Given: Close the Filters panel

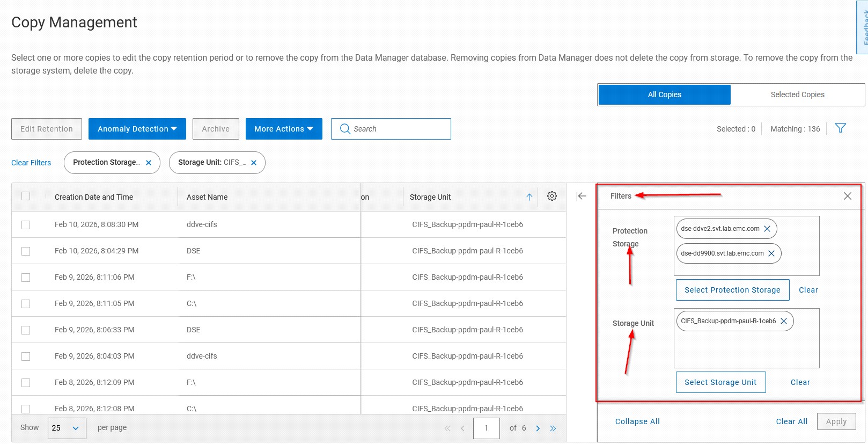Looking at the screenshot, I should point(847,196).
